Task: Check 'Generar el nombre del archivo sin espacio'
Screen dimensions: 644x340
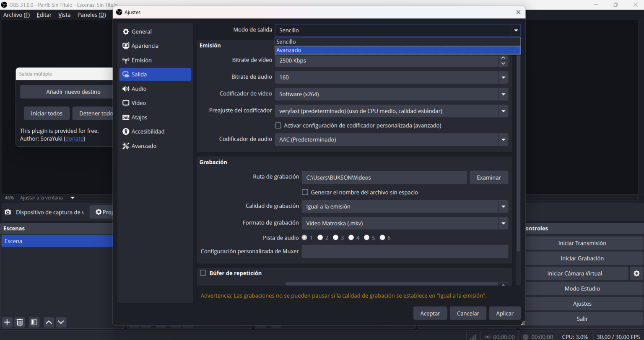Action: click(x=305, y=193)
